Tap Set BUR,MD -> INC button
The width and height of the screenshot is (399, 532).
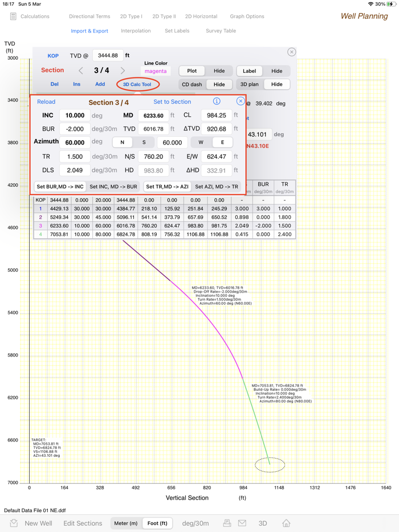60,187
